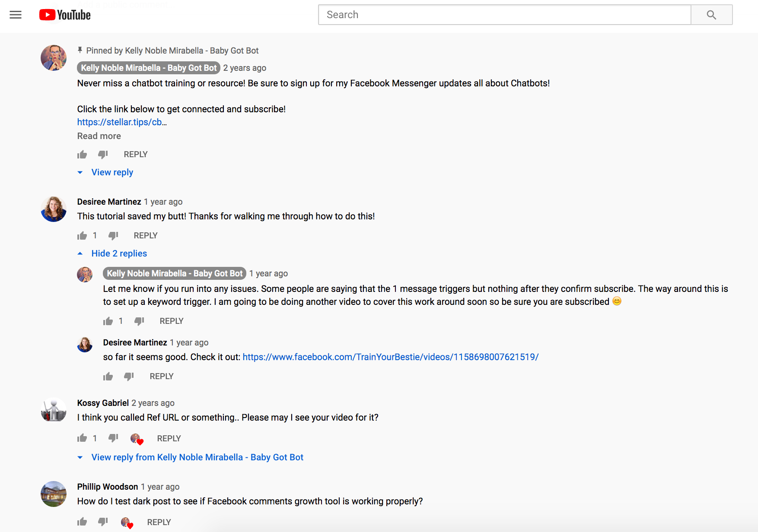The width and height of the screenshot is (758, 532).
Task: Dislike Desiree Martinez's tutorial comment
Action: [113, 236]
